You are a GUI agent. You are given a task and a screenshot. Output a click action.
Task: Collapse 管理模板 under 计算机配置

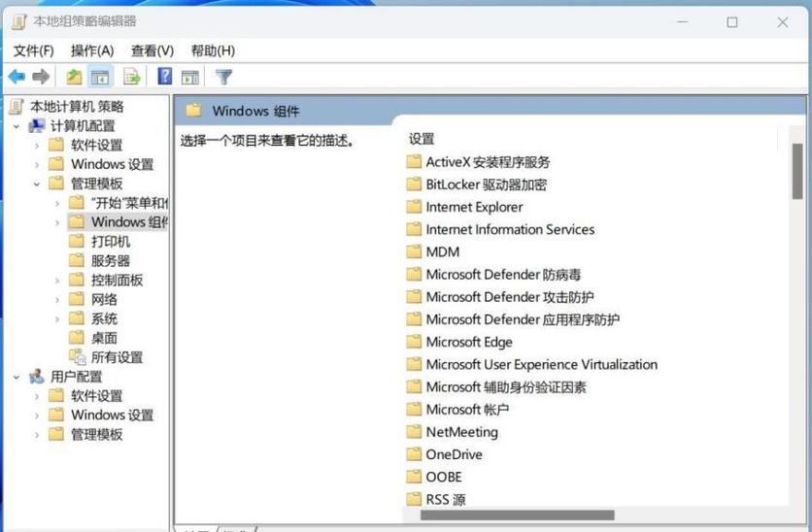(x=36, y=183)
